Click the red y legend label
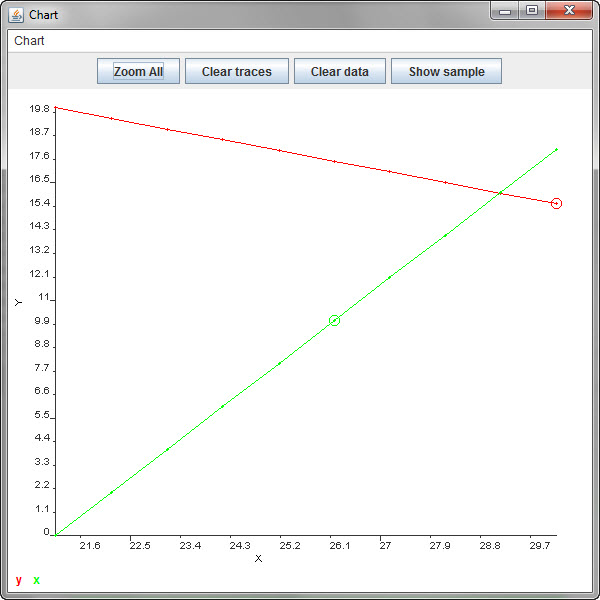 (19, 580)
